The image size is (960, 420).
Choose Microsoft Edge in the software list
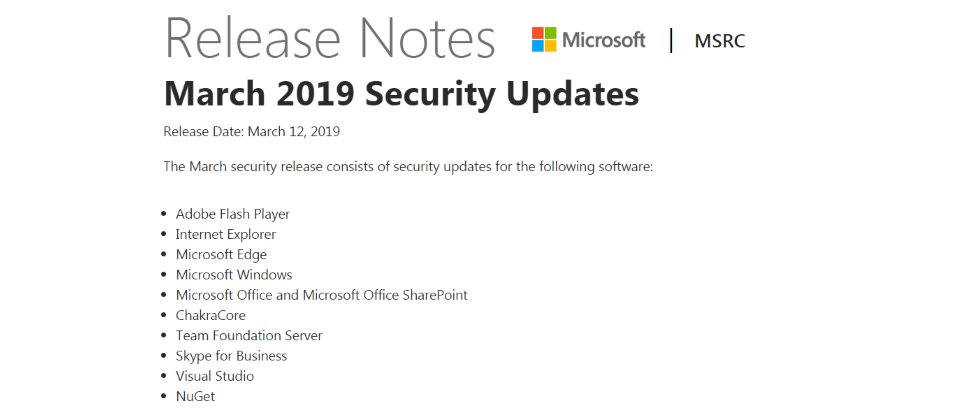pyautogui.click(x=221, y=254)
